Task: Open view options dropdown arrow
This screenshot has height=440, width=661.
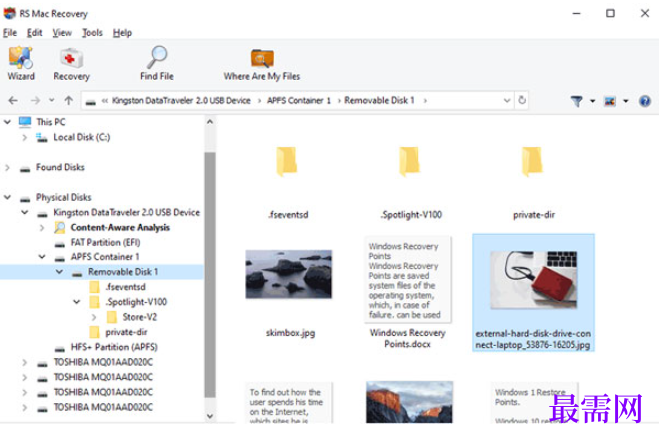Action: click(626, 101)
